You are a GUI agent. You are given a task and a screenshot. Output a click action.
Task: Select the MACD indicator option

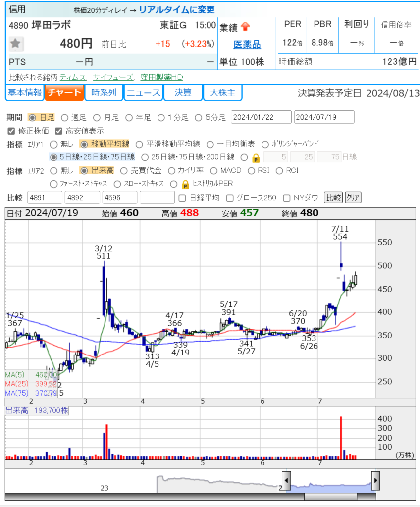click(213, 171)
